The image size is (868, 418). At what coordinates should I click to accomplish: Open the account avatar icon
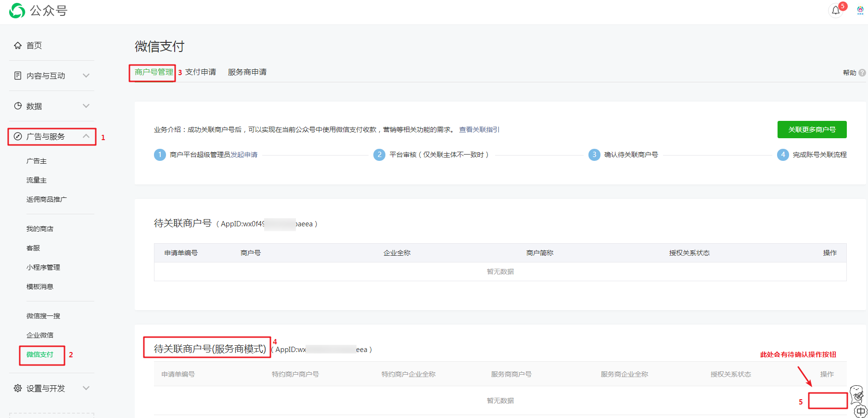[860, 11]
